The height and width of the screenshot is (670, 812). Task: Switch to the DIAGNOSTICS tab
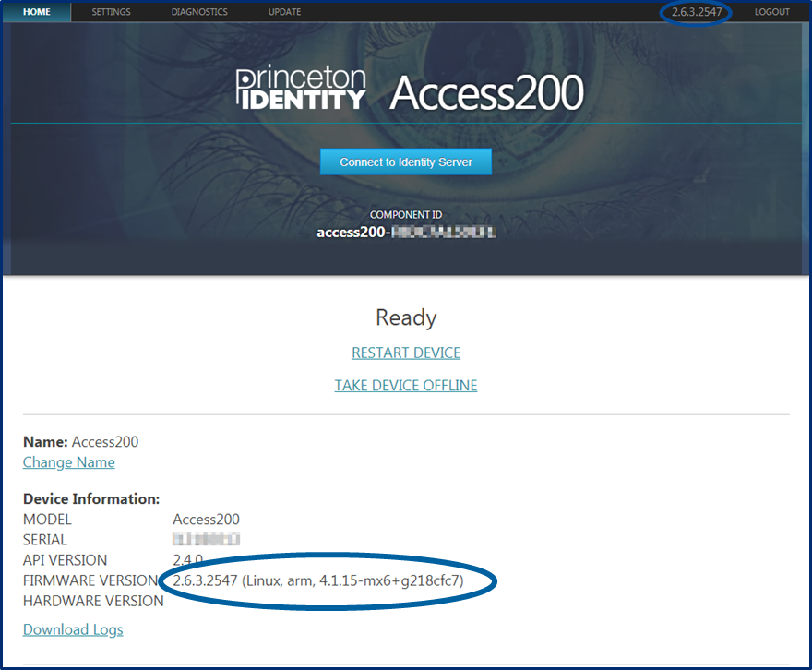[199, 12]
